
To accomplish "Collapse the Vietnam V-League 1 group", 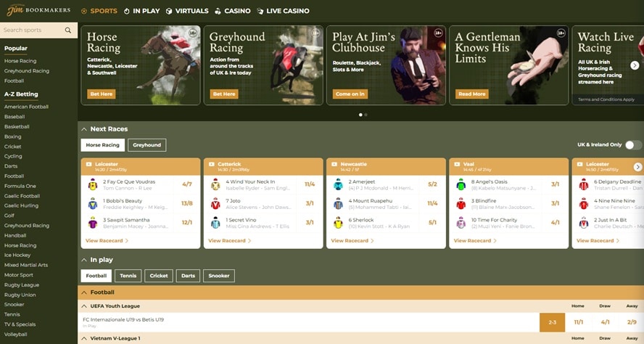I will (x=84, y=338).
